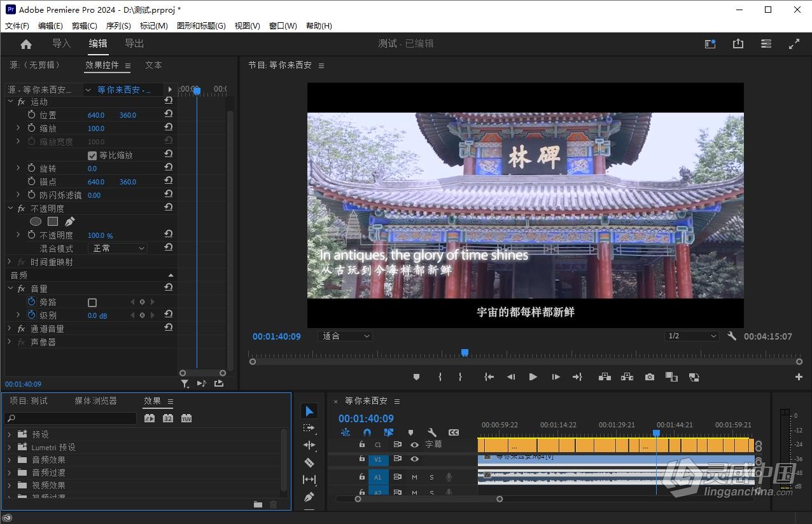812x524 pixels.
Task: Expand the 时间重映射 time remapping effect
Action: pyautogui.click(x=10, y=262)
